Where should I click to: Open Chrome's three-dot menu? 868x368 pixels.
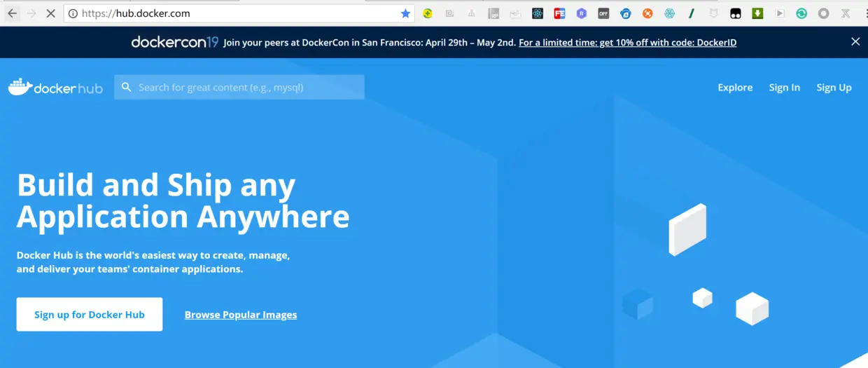(866, 13)
